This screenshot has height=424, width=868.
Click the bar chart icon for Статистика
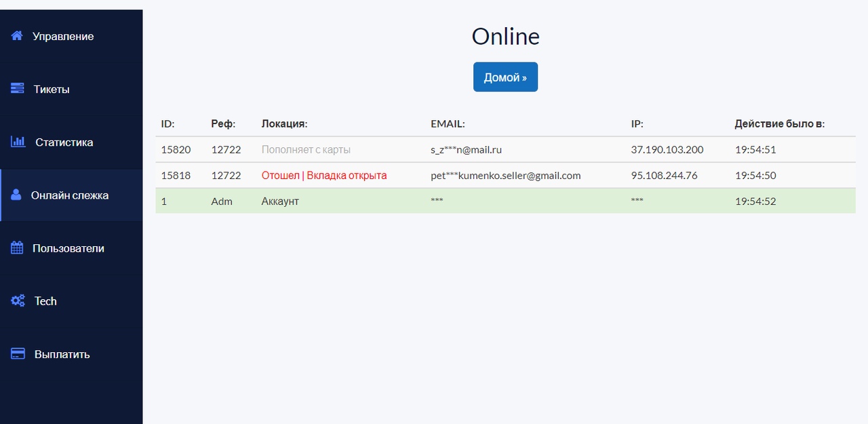point(18,142)
